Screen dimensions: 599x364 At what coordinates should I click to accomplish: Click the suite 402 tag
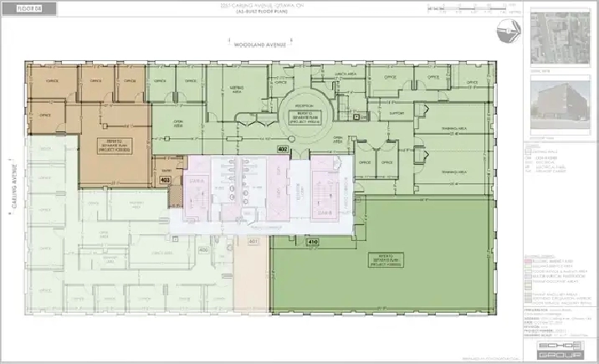[283, 148]
